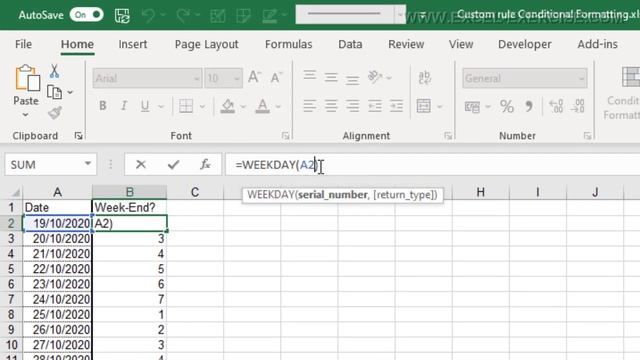
Task: Click the Insert Function fx button
Action: [x=205, y=164]
